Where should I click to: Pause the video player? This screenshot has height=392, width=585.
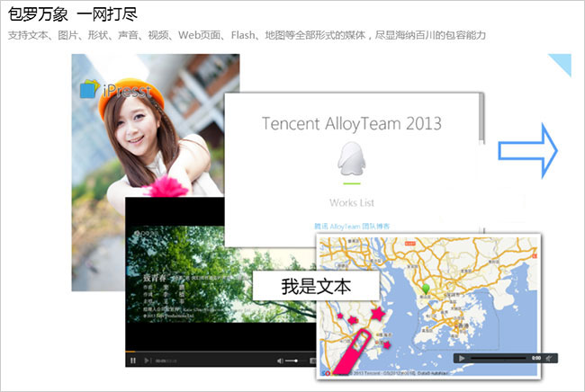click(133, 361)
